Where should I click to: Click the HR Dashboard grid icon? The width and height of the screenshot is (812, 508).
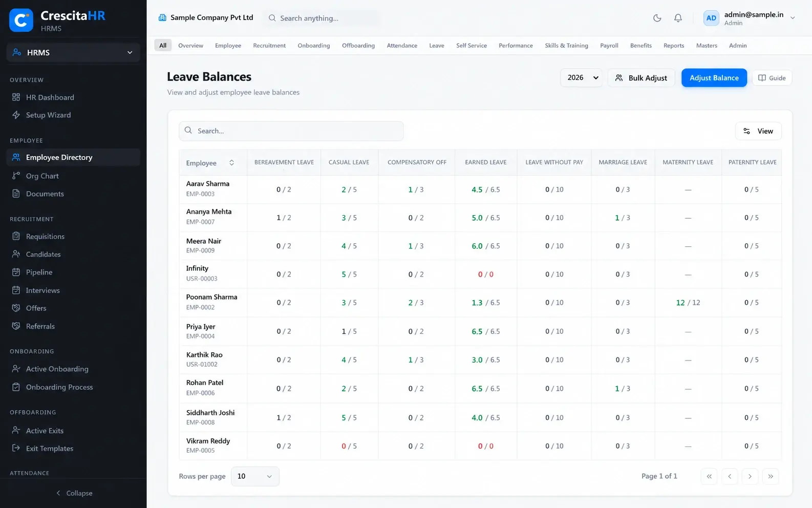pyautogui.click(x=16, y=97)
